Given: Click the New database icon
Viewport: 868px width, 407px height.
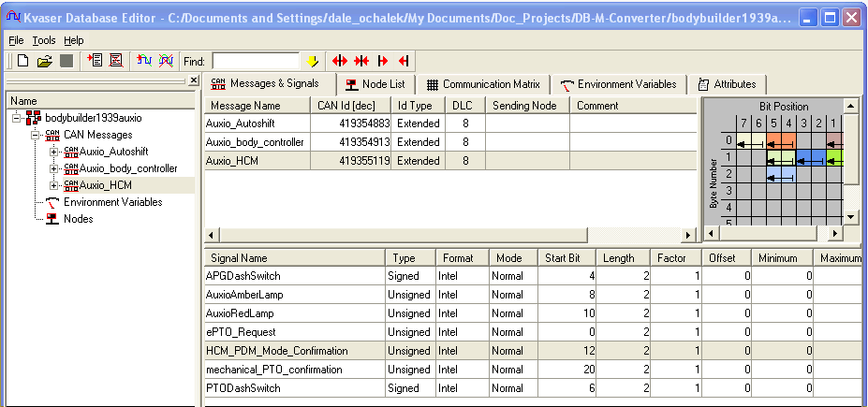Looking at the screenshot, I should pyautogui.click(x=22, y=61).
